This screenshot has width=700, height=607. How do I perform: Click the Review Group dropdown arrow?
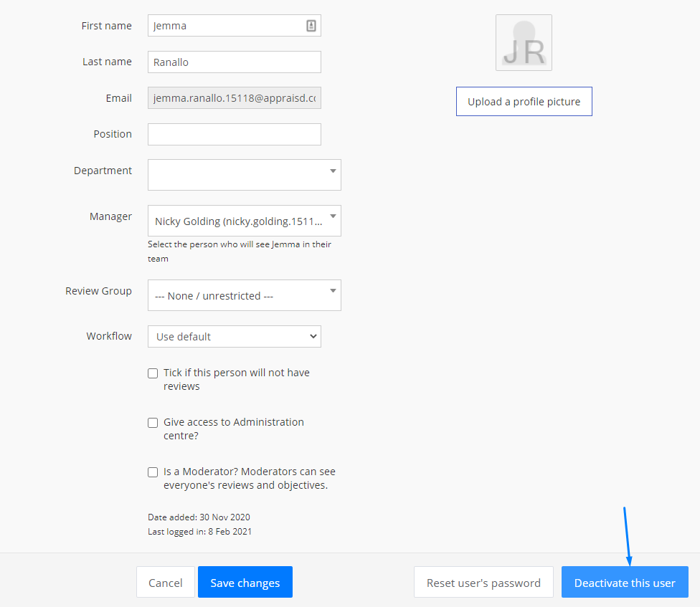coord(333,291)
